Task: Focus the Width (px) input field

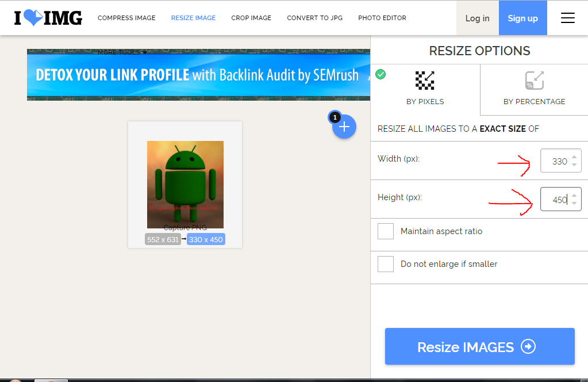Action: point(560,161)
